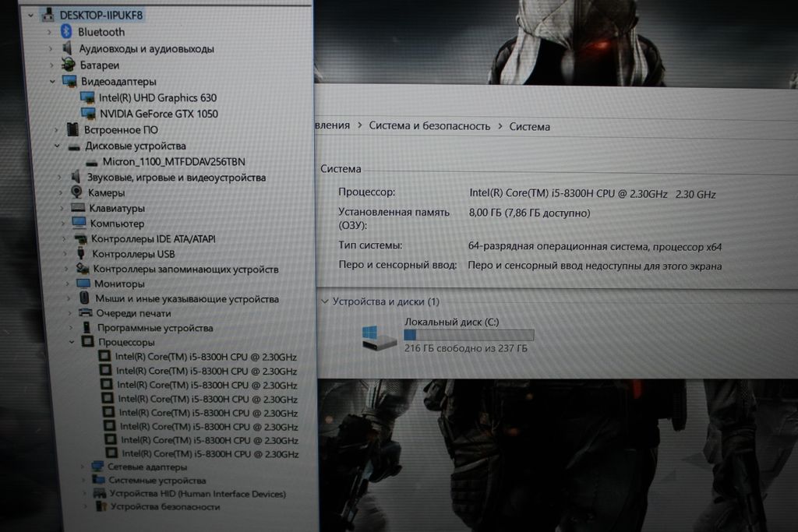The height and width of the screenshot is (532, 798).
Task: Click the icon beside Контроллеры IDE ATA/ATAPI
Action: pos(80,238)
